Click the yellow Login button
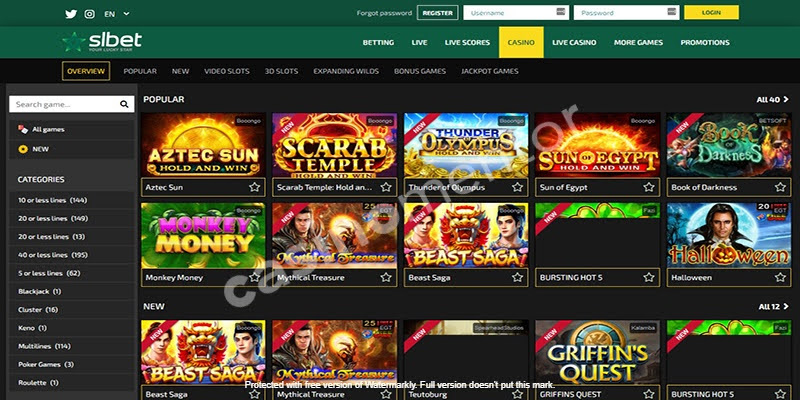800x400 pixels. click(711, 13)
